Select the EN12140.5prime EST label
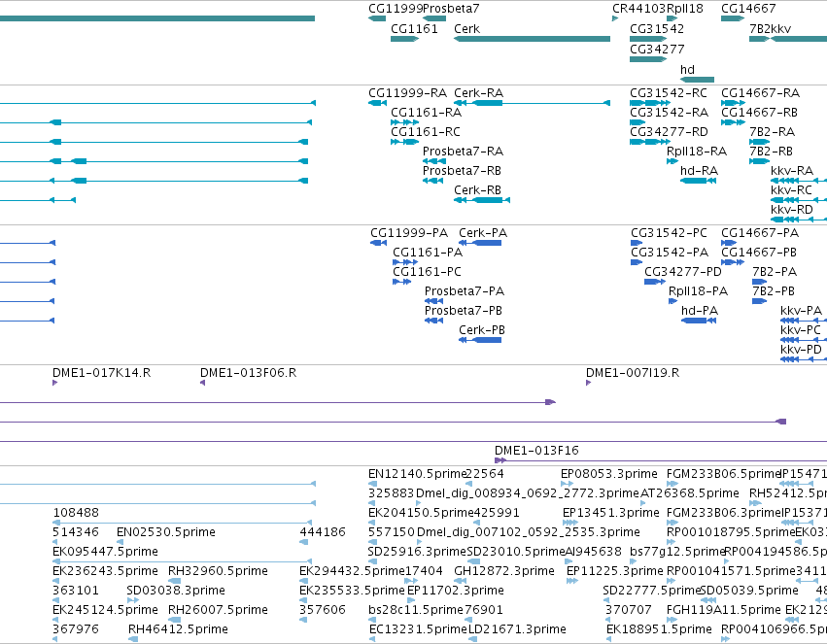This screenshot has height=644, width=827. click(x=417, y=474)
